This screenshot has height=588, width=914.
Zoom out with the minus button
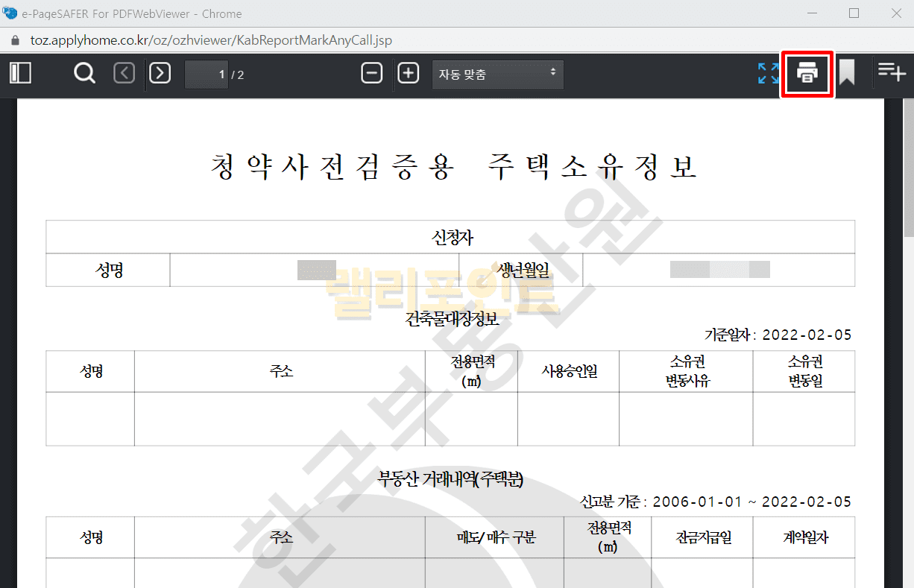click(x=371, y=73)
